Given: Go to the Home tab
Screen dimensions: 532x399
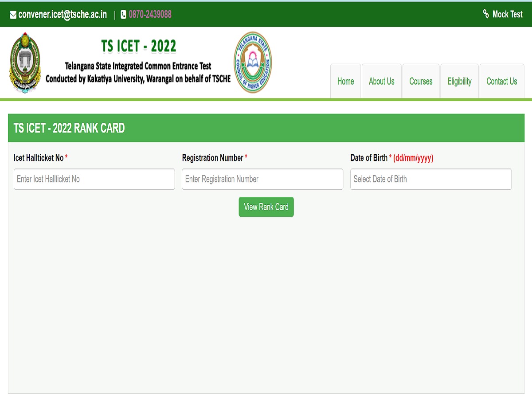Looking at the screenshot, I should point(345,81).
